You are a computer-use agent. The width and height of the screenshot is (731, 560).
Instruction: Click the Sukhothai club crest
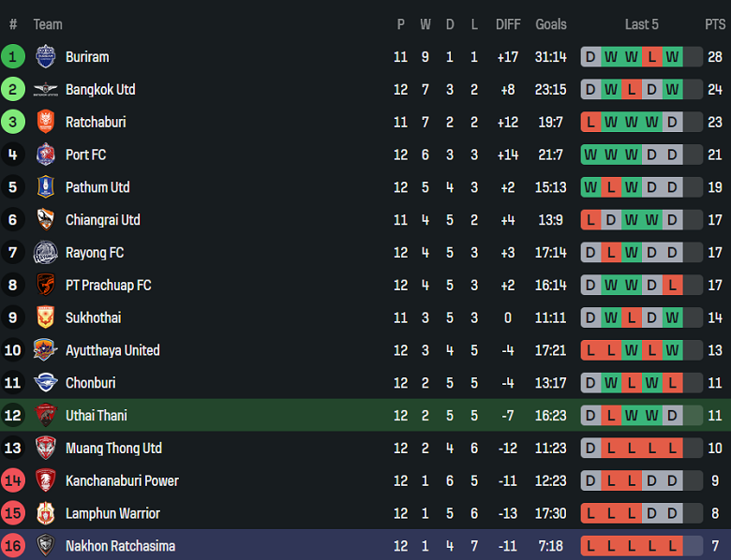pos(45,317)
